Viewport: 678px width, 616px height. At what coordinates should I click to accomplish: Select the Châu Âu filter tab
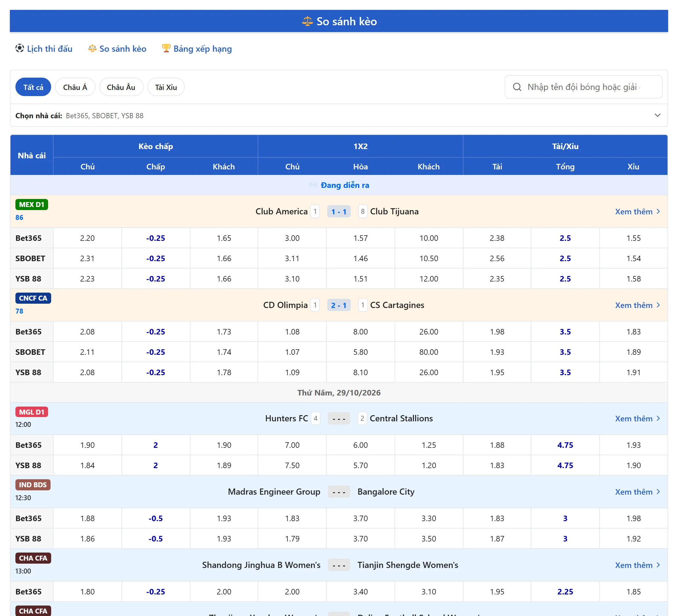click(x=121, y=87)
